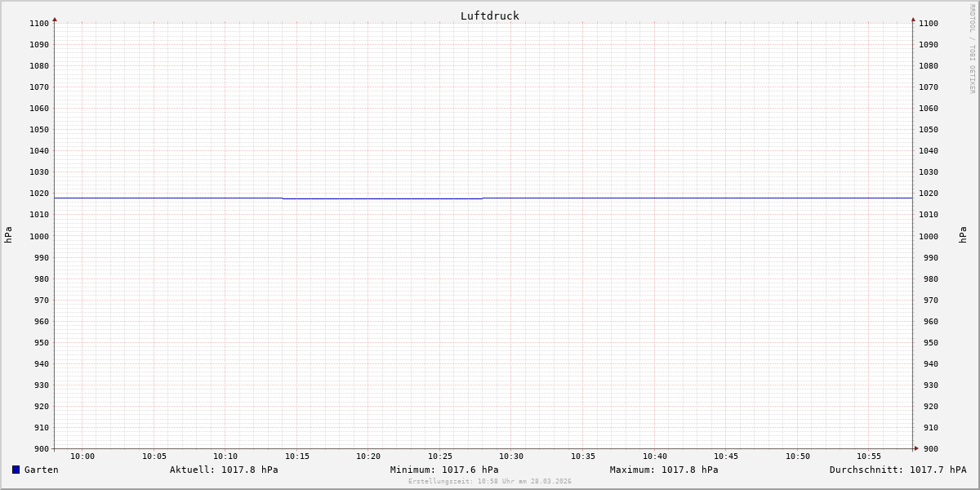
Task: Click the Aktuell: 1017.8 hPa reading
Action: pos(224,470)
